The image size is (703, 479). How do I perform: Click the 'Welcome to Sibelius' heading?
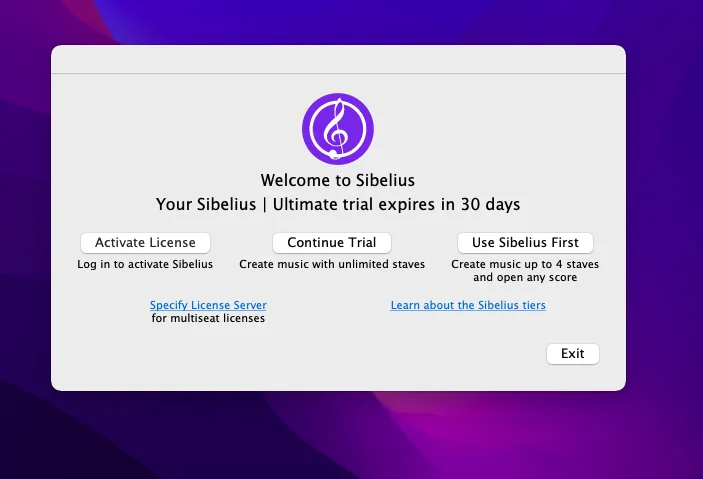(338, 180)
